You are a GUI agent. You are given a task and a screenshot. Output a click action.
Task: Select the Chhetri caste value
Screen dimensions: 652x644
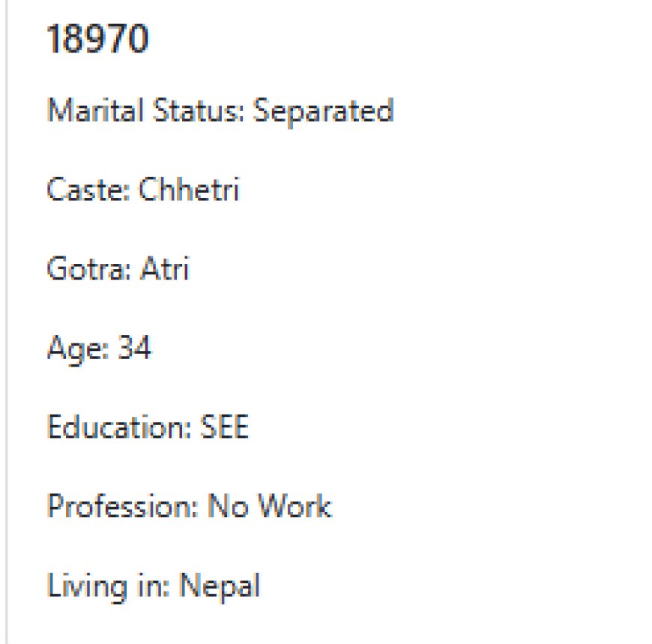pyautogui.click(x=189, y=189)
